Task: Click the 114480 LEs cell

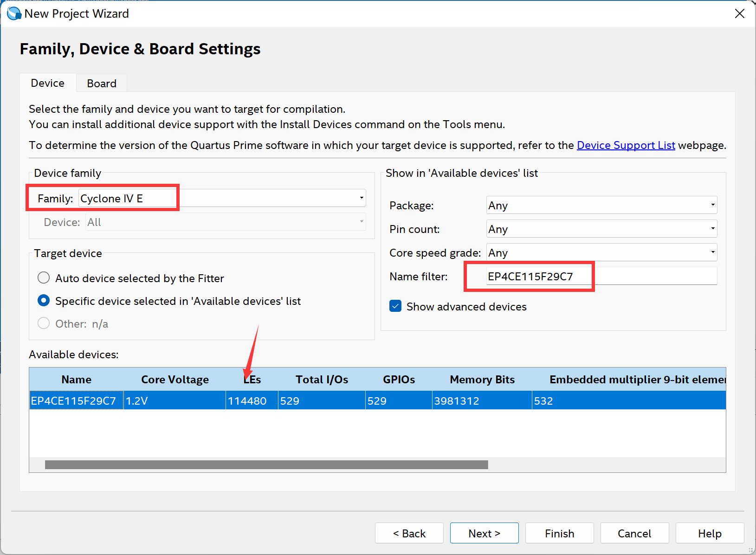Action: (x=252, y=400)
